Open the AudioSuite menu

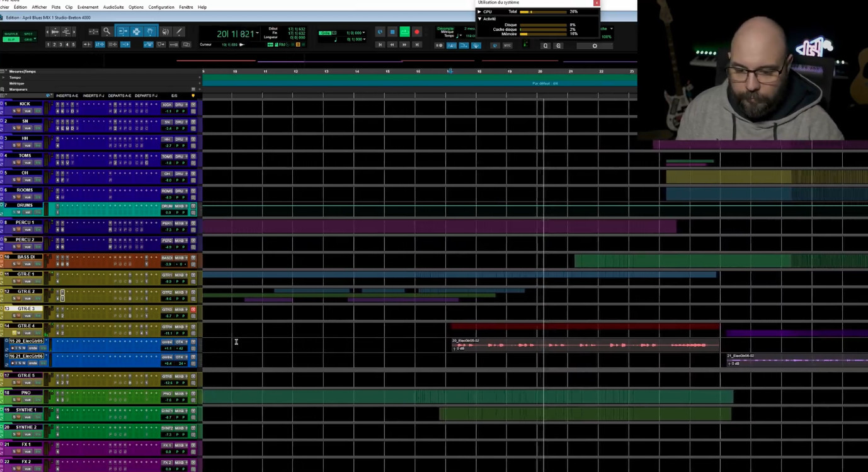(113, 7)
